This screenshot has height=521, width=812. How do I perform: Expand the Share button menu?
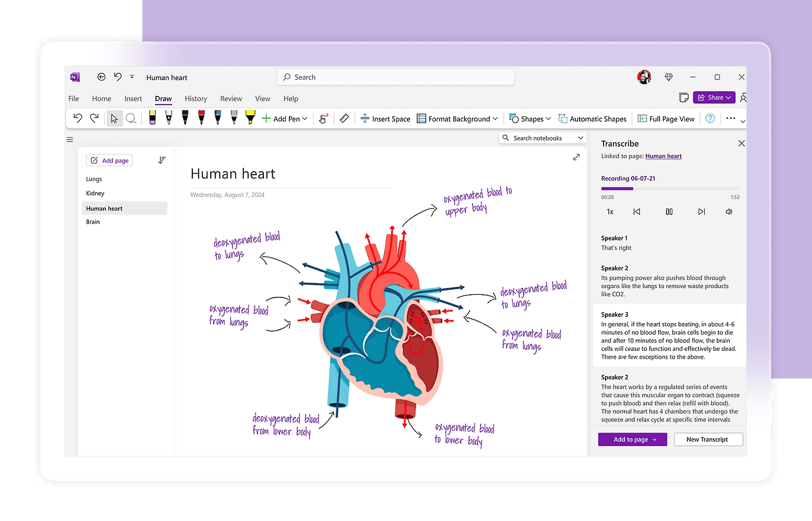click(x=729, y=98)
